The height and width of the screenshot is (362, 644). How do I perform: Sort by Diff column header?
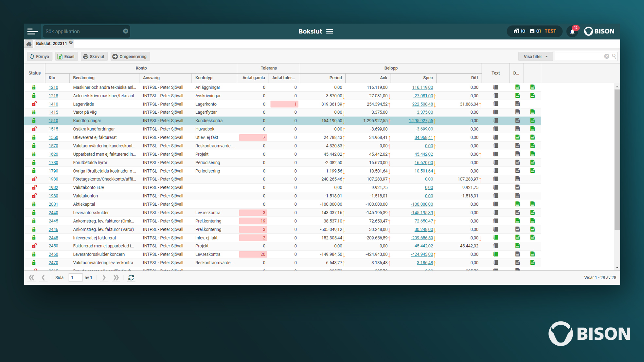(x=459, y=78)
